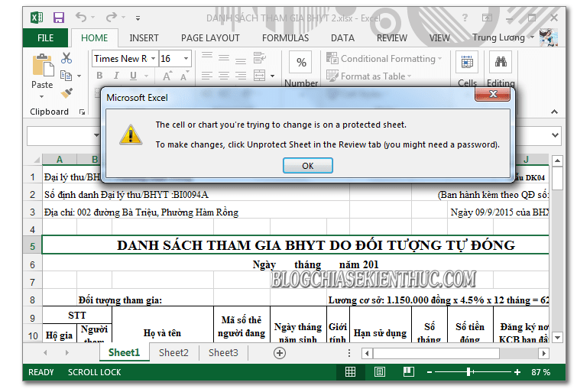Toggle Underline formatting
577x392 pixels.
(133, 76)
